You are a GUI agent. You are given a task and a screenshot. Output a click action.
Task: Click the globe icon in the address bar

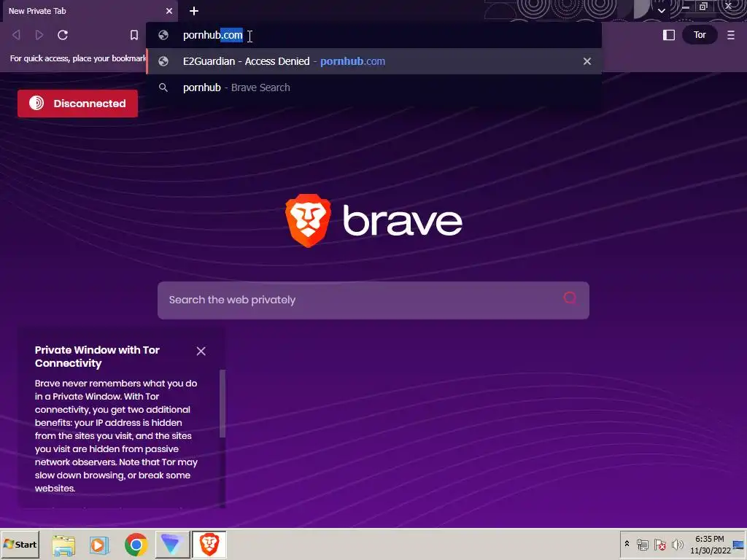pos(163,35)
